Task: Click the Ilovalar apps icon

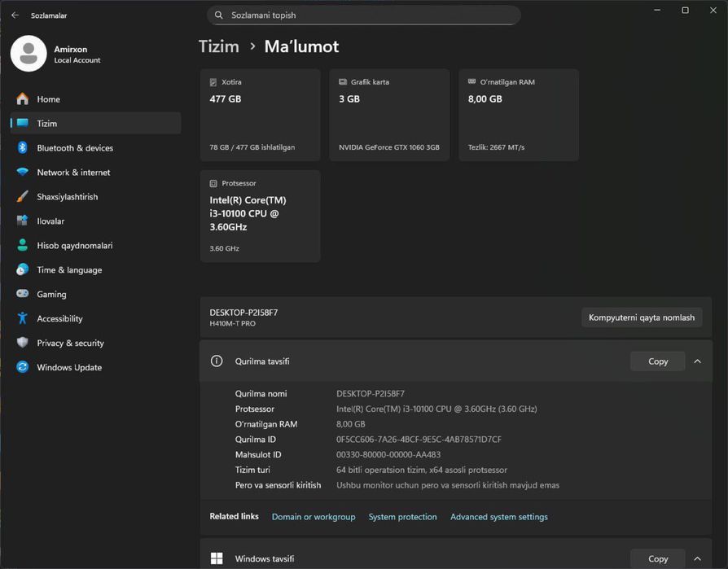Action: pos(22,221)
